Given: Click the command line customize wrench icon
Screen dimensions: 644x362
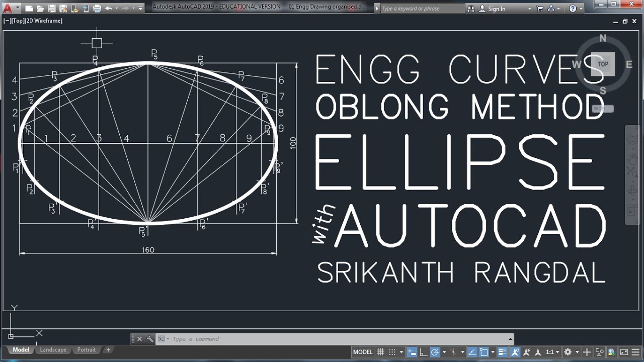Looking at the screenshot, I should pos(150,339).
